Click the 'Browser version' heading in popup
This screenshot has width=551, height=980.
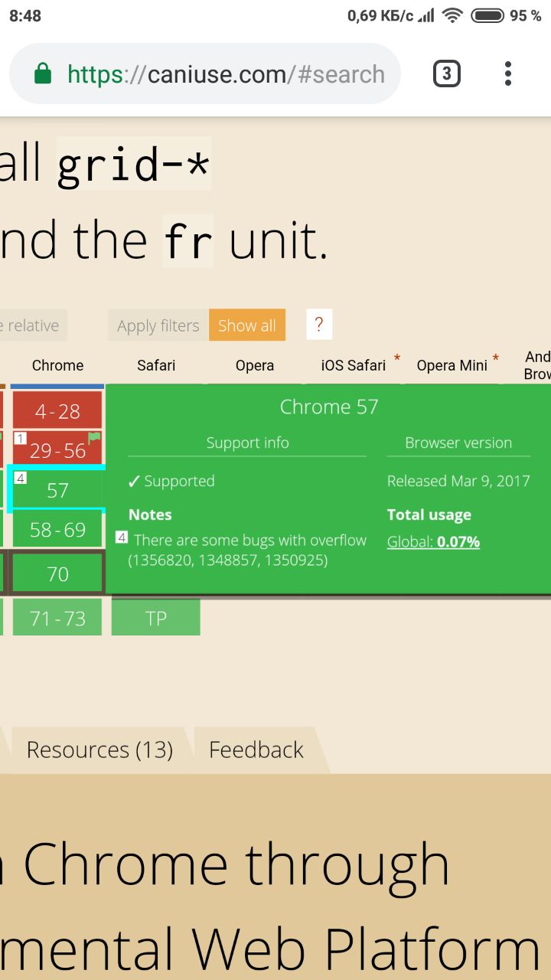(x=458, y=443)
